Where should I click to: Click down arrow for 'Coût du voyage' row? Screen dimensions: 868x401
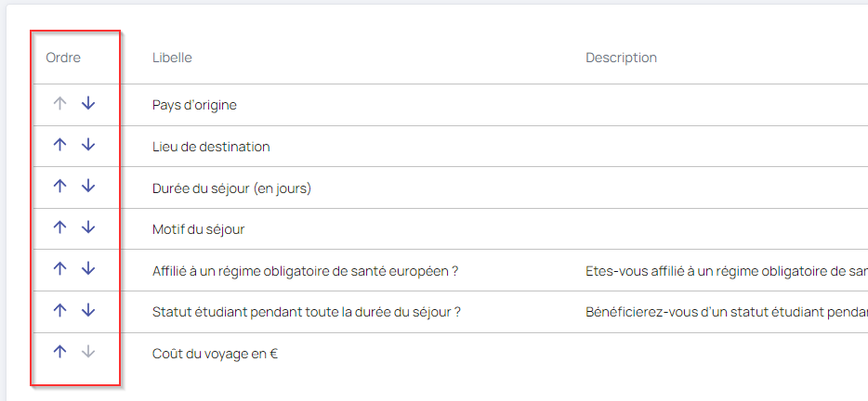[88, 352]
